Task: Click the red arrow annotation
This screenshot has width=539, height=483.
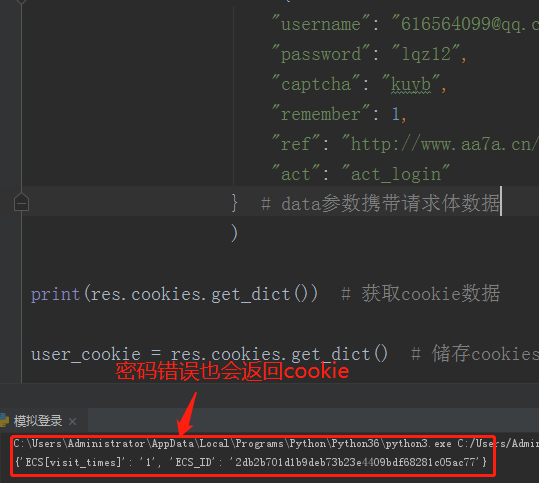Action: (187, 414)
